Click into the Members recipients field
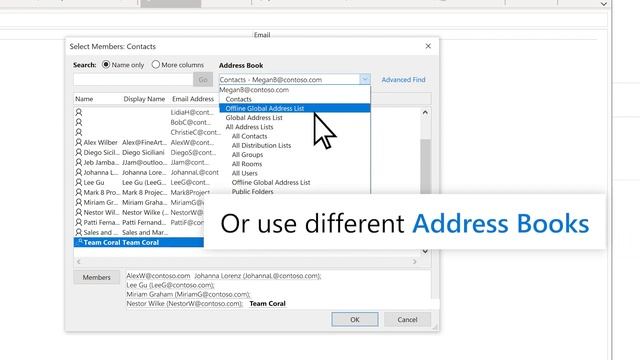Viewport: 640px width, 360px height. click(x=278, y=290)
